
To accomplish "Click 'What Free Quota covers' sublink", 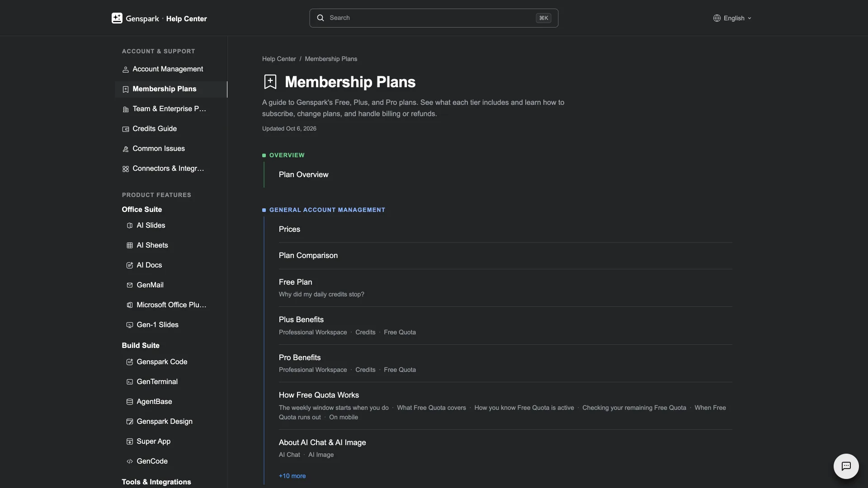I will pos(431,408).
